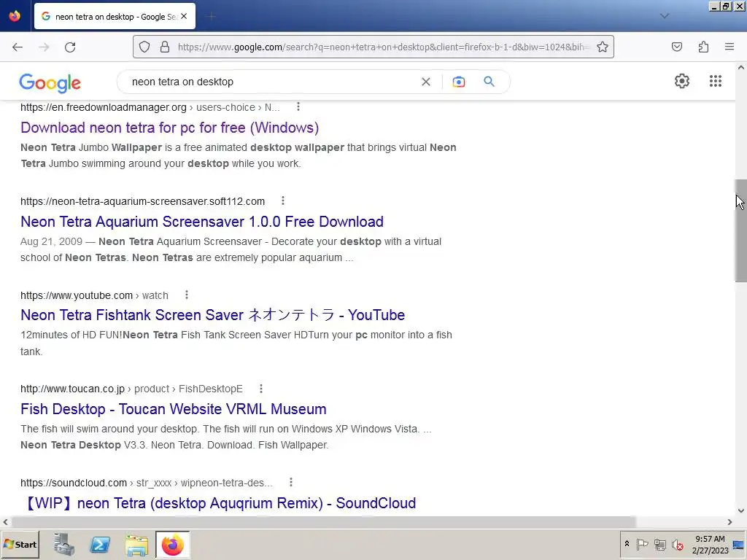Open Action Center flag icon
Viewport: 747px width, 560px height.
(642, 544)
